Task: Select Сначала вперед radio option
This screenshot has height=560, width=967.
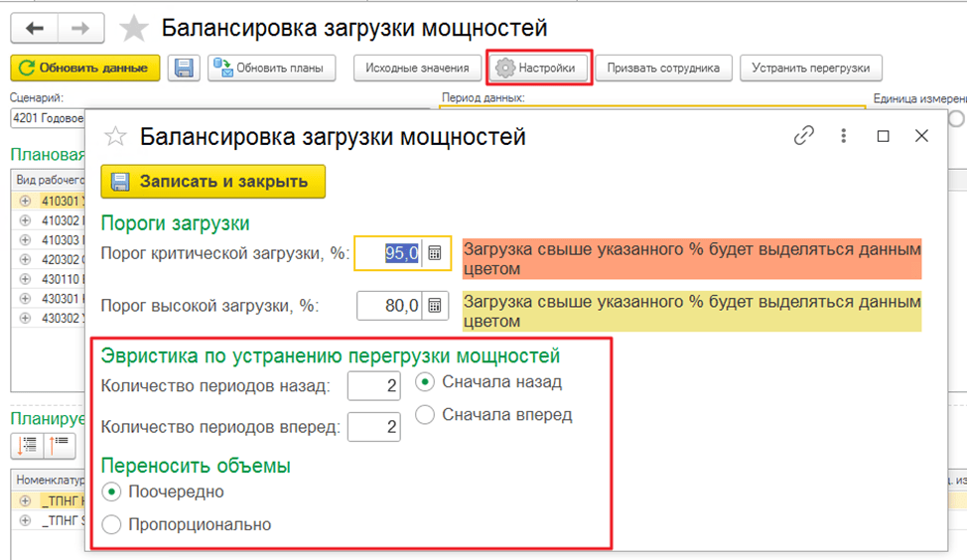Action: coord(425,414)
